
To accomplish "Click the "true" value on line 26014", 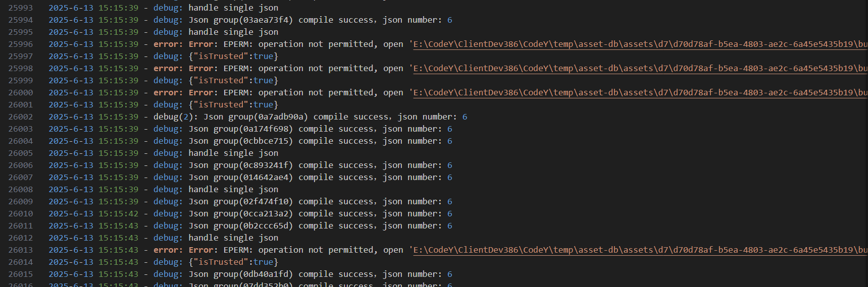I will [263, 262].
